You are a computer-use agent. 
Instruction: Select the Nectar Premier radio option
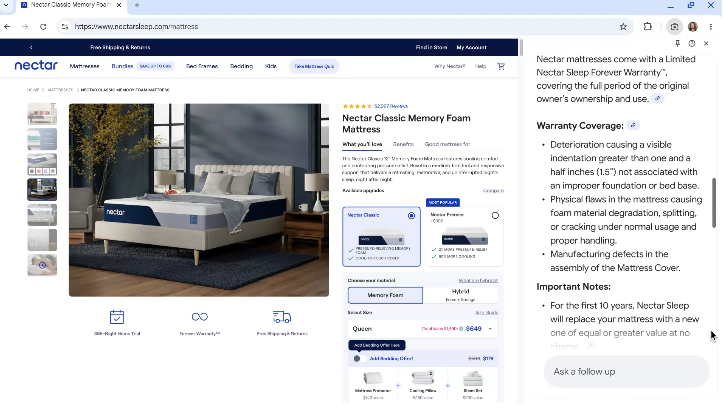495,215
